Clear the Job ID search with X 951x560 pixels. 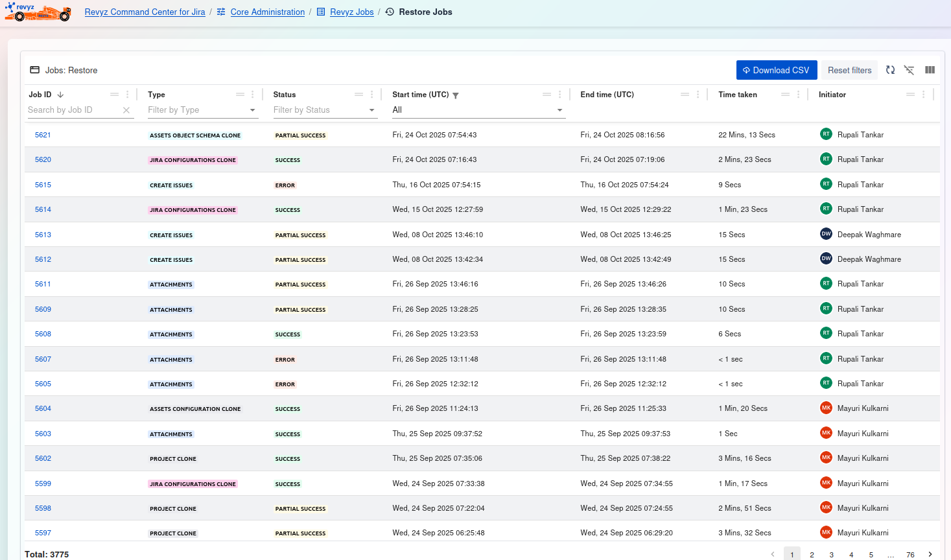click(x=126, y=110)
